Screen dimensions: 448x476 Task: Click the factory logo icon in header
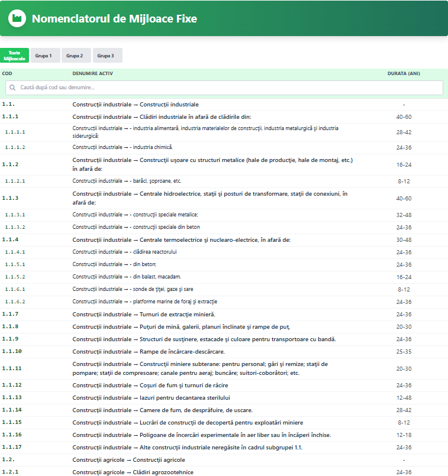click(17, 18)
